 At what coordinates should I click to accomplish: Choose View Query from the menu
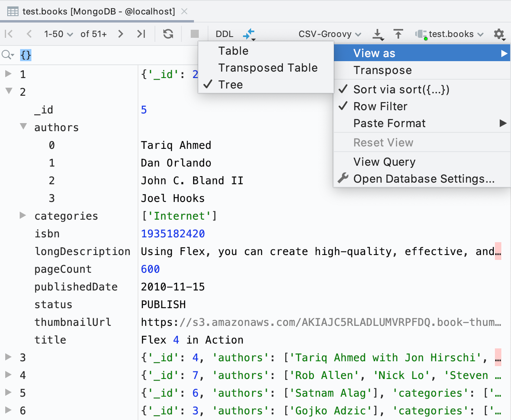click(x=422, y=162)
